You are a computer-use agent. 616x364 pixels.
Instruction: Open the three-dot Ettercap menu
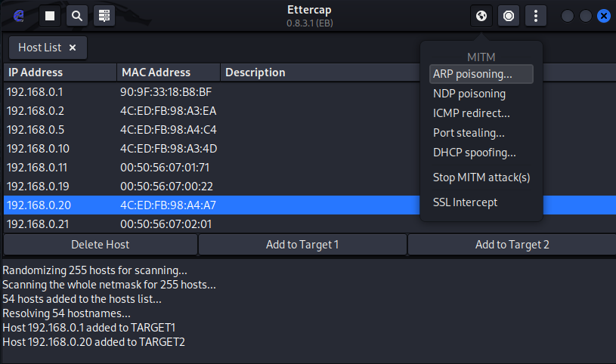pyautogui.click(x=536, y=16)
